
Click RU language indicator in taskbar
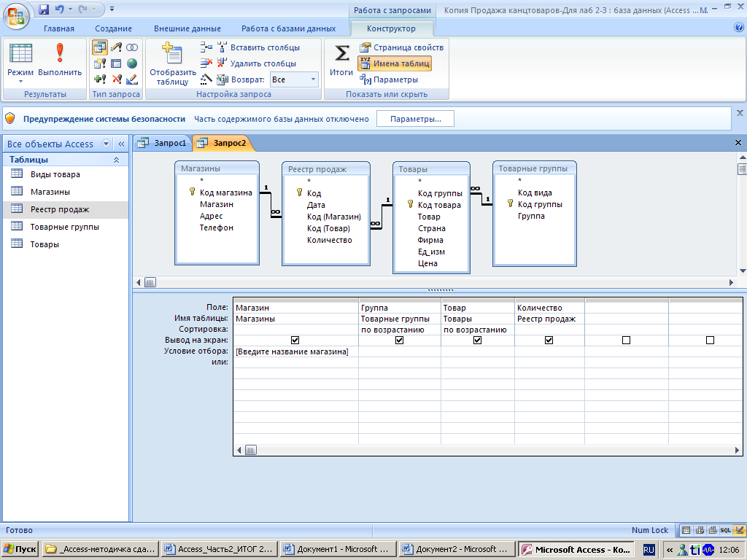pos(649,550)
